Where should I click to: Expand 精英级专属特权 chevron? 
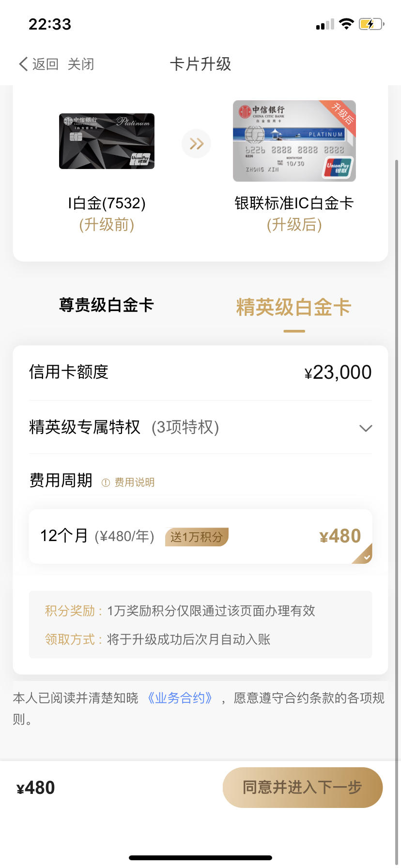point(366,428)
